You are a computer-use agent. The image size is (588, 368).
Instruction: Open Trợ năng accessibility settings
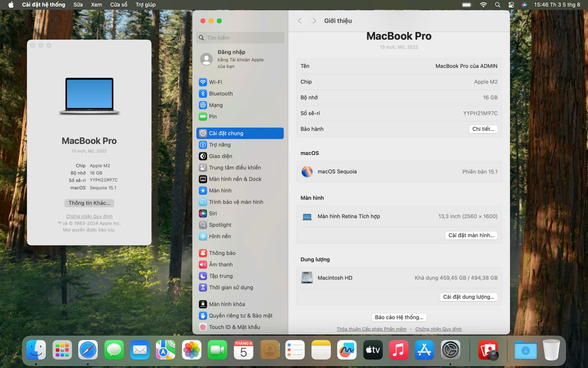pos(240,145)
